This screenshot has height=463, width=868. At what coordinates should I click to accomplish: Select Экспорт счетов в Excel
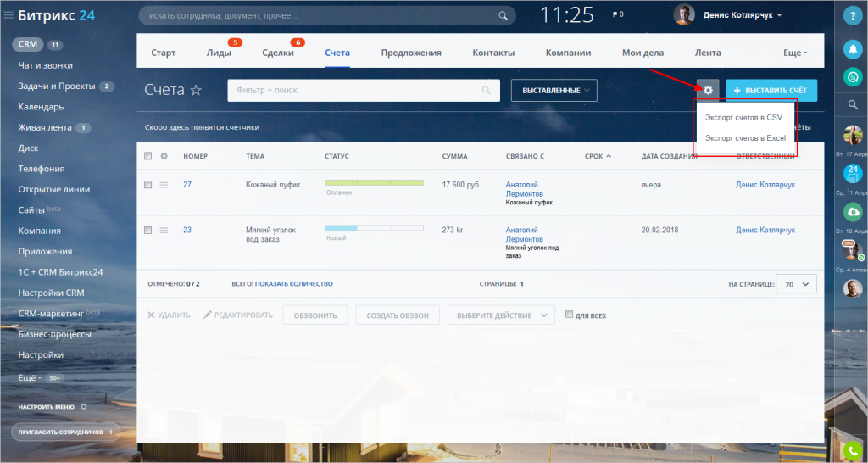click(x=745, y=138)
